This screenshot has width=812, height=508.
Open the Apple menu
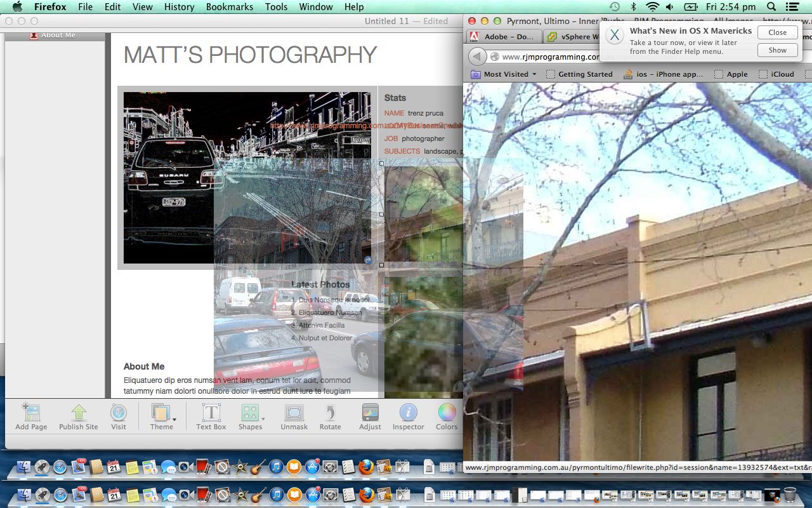pyautogui.click(x=17, y=7)
